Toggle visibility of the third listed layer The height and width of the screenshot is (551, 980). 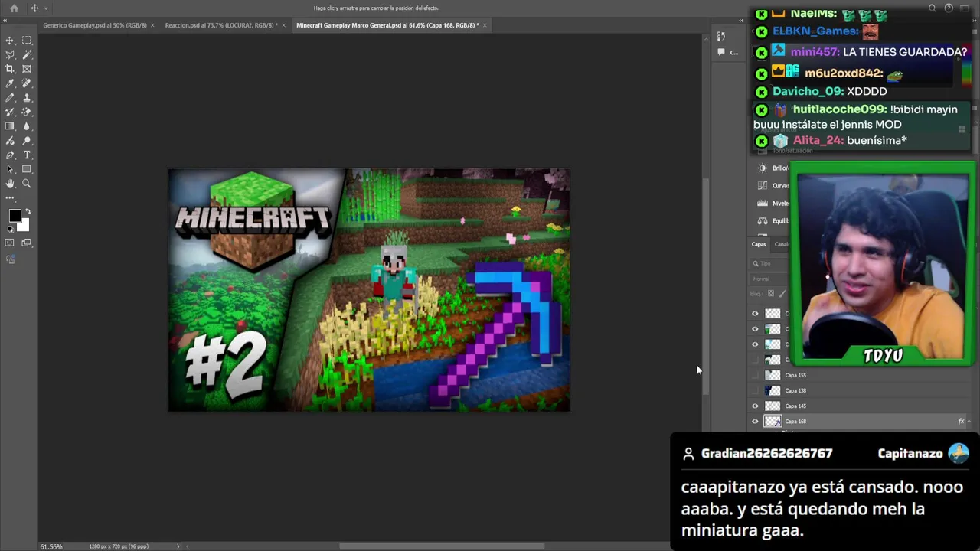click(755, 344)
